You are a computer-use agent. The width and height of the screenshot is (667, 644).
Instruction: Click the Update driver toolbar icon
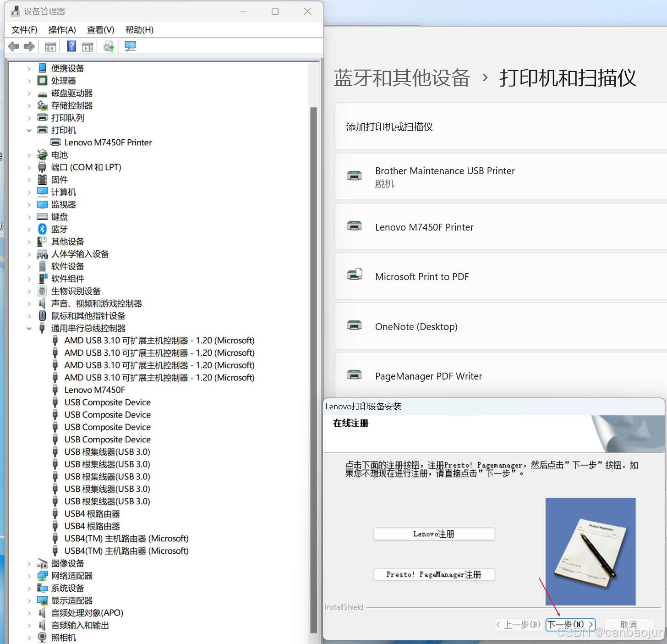point(109,46)
